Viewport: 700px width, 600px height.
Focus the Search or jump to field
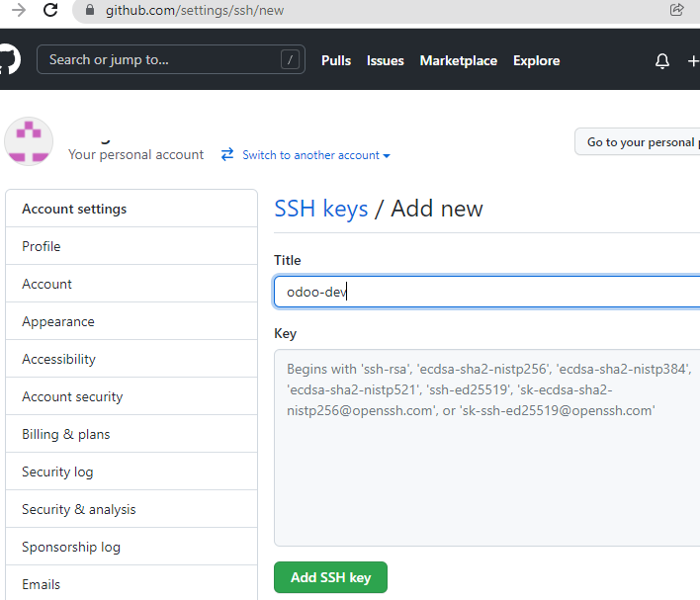(171, 59)
